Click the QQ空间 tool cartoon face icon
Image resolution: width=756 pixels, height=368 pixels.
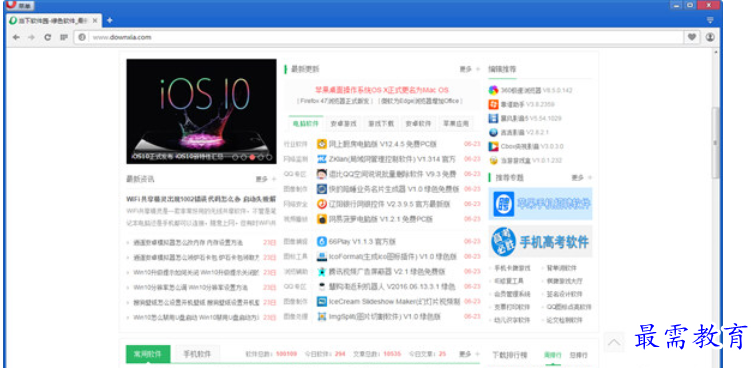pos(322,174)
